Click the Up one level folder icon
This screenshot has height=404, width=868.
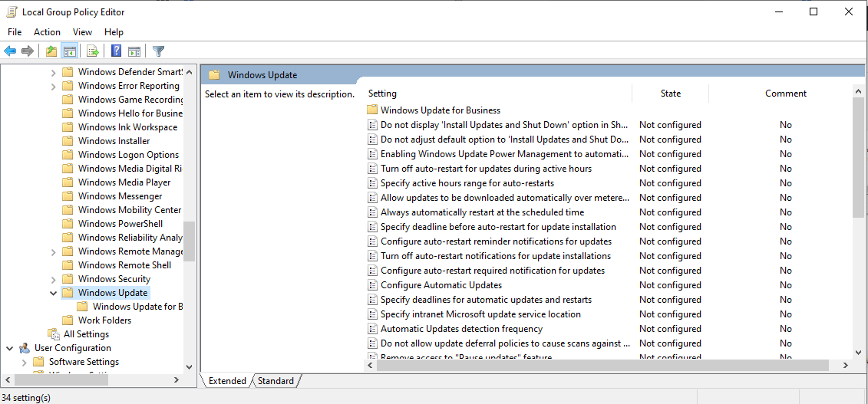coord(51,51)
